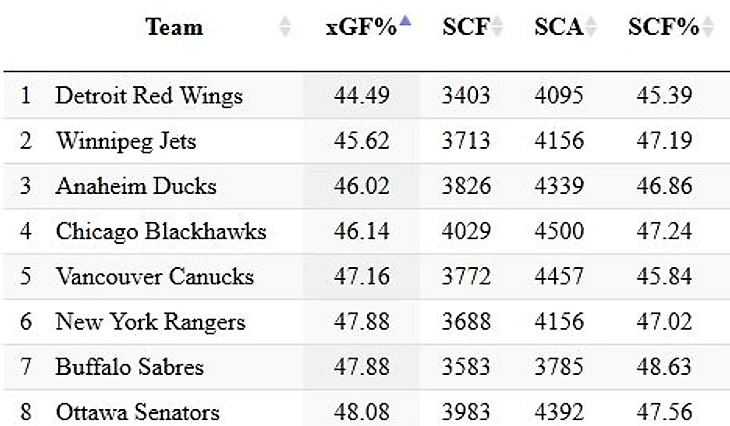Select the New York Rangers row name

pyautogui.click(x=150, y=322)
